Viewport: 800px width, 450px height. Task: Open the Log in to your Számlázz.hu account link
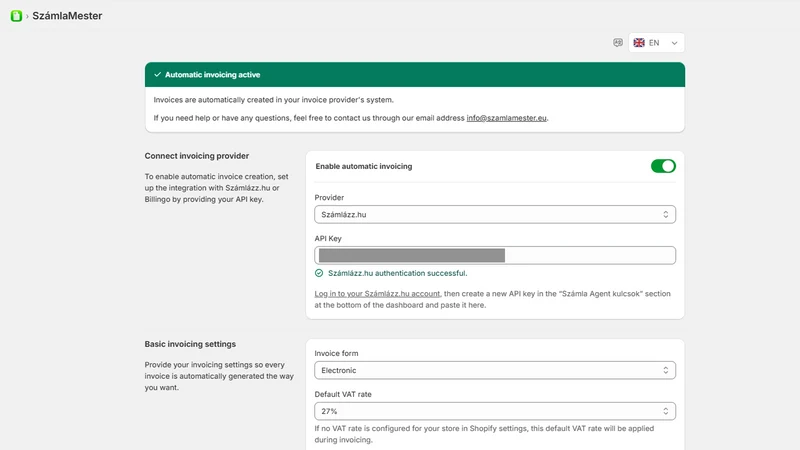377,293
